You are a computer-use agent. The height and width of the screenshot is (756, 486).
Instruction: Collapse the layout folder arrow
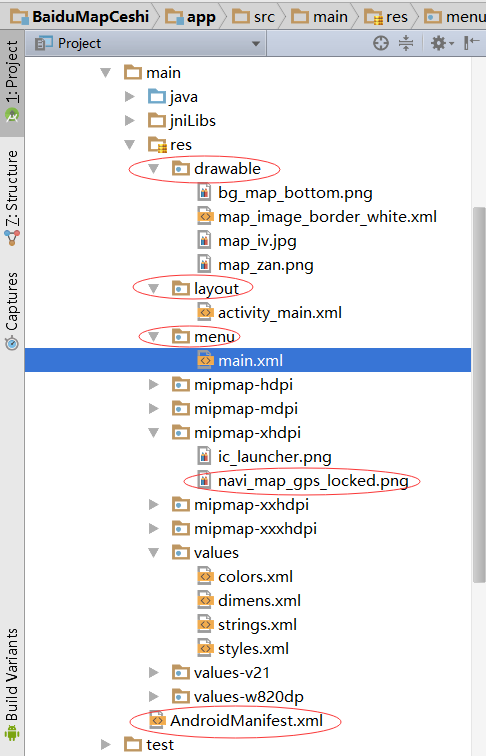[154, 289]
